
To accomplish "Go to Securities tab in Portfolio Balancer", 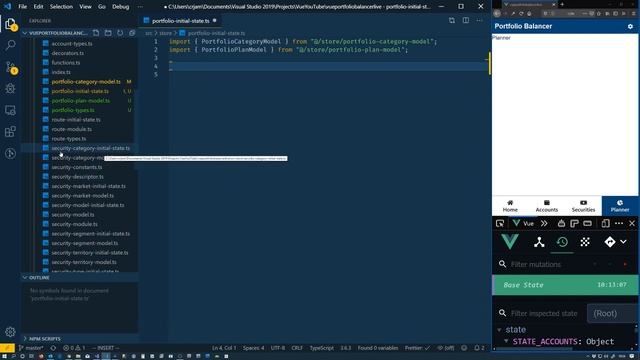I will point(583,206).
